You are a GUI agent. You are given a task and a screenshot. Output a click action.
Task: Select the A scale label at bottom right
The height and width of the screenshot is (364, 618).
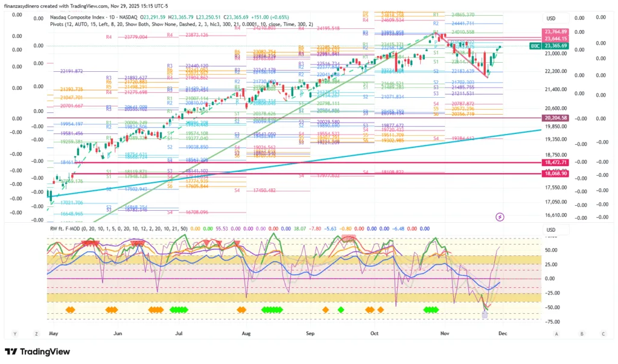(556, 333)
